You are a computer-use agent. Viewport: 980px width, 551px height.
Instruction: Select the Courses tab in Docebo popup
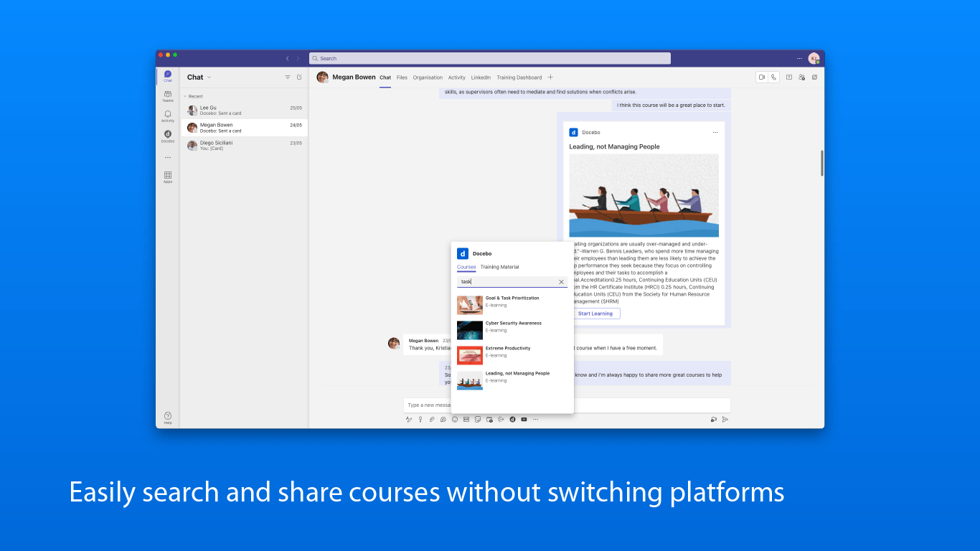pyautogui.click(x=466, y=267)
